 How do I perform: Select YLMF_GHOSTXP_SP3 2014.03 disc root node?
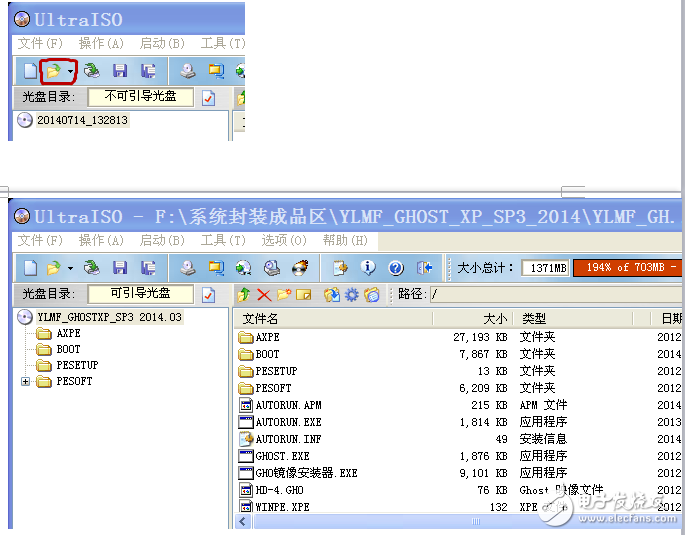109,317
